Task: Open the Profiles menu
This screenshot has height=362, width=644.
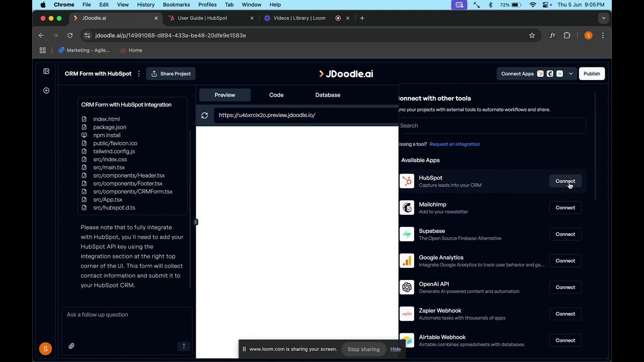Action: (207, 5)
